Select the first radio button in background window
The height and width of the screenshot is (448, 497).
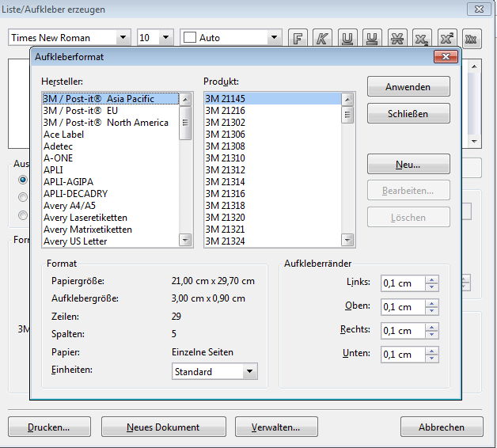tap(23, 180)
